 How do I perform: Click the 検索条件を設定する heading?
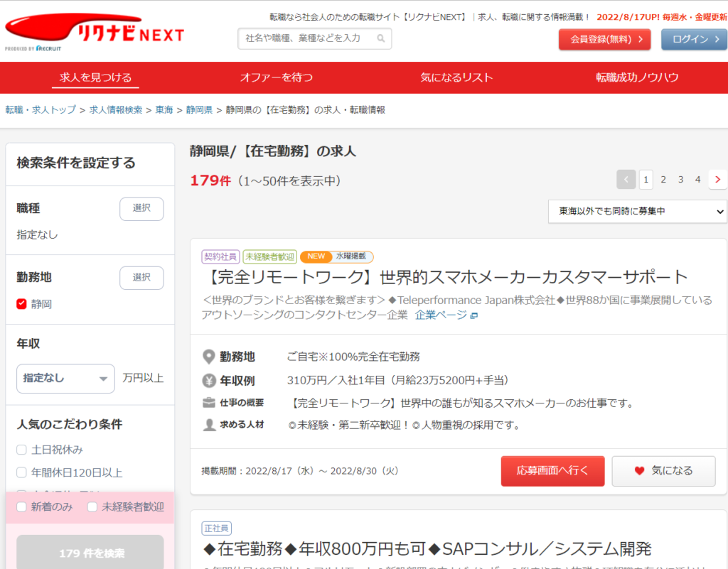(76, 163)
